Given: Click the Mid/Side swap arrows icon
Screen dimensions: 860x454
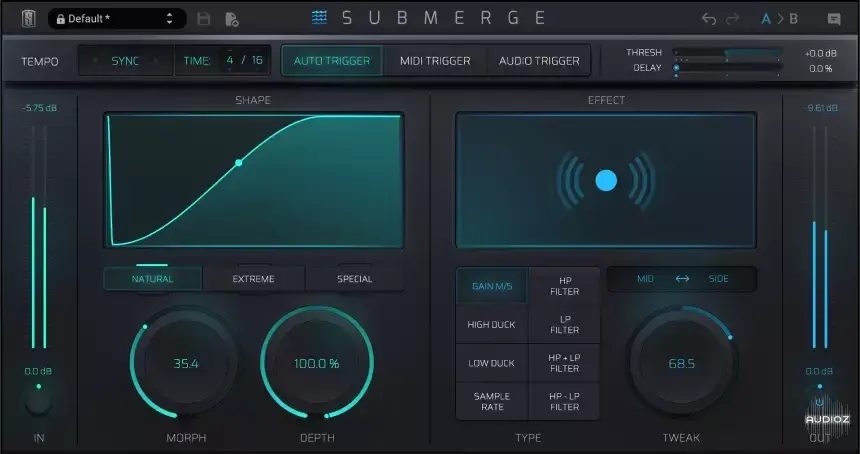Looking at the screenshot, I should point(682,279).
